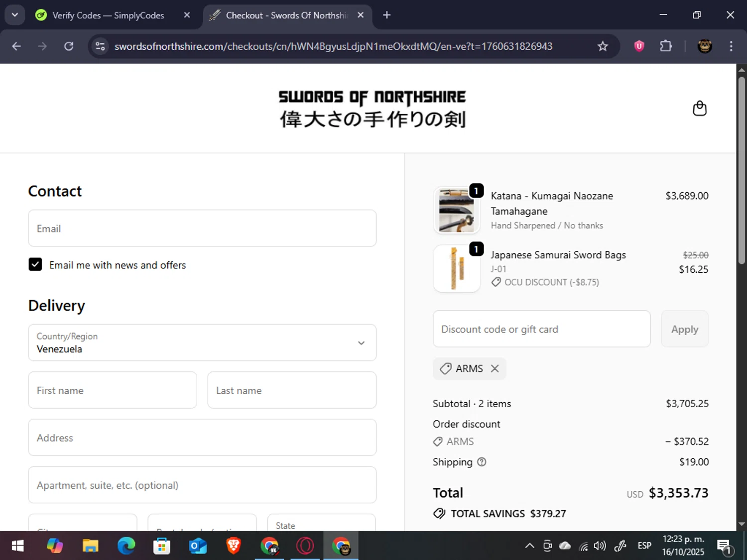Image resolution: width=747 pixels, height=560 pixels.
Task: Go back to the previous page
Action: click(x=16, y=46)
